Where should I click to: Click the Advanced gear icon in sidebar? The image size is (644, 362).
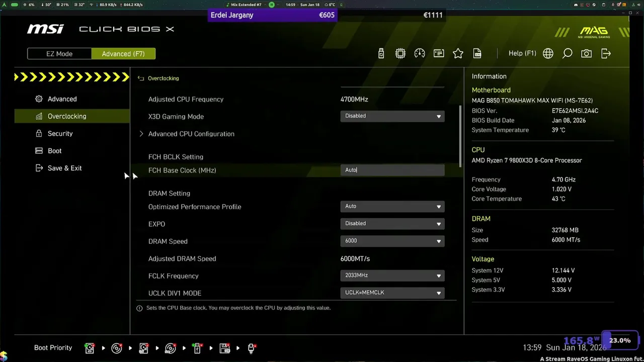pyautogui.click(x=39, y=99)
